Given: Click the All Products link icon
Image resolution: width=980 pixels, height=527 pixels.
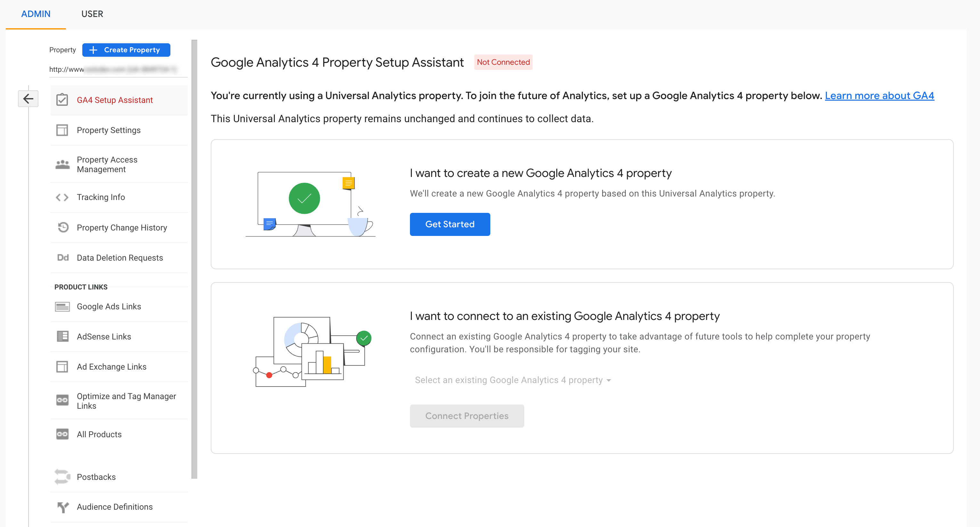Looking at the screenshot, I should click(62, 434).
